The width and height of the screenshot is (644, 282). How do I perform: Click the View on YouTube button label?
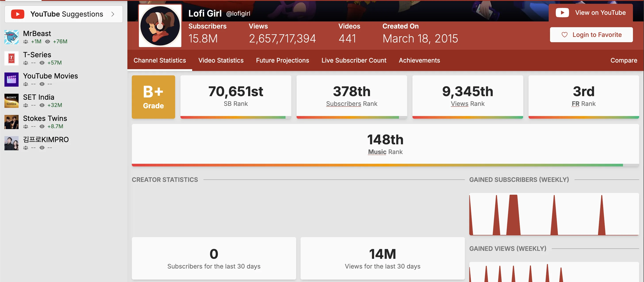[x=600, y=13]
